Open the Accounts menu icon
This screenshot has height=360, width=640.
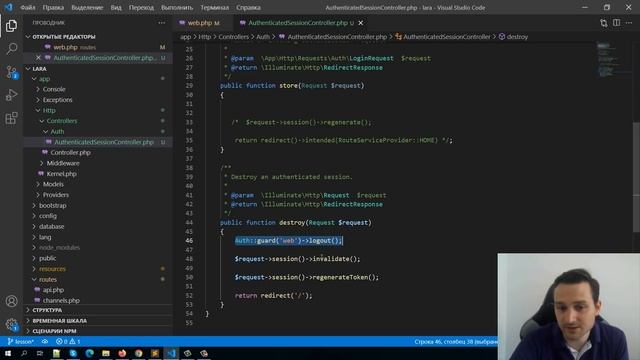click(x=11, y=301)
